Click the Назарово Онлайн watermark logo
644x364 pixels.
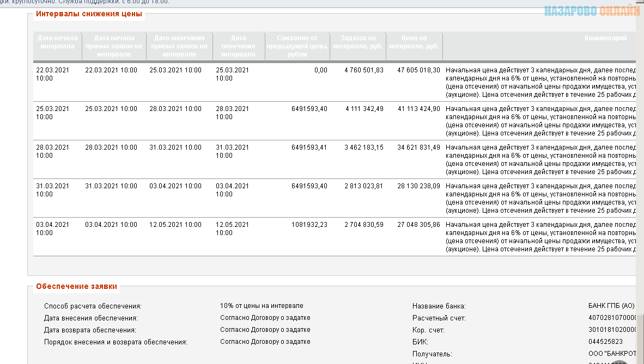point(593,11)
